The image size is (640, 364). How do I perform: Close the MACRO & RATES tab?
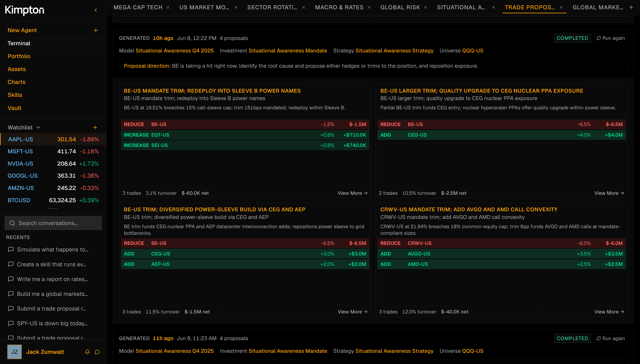pos(369,7)
